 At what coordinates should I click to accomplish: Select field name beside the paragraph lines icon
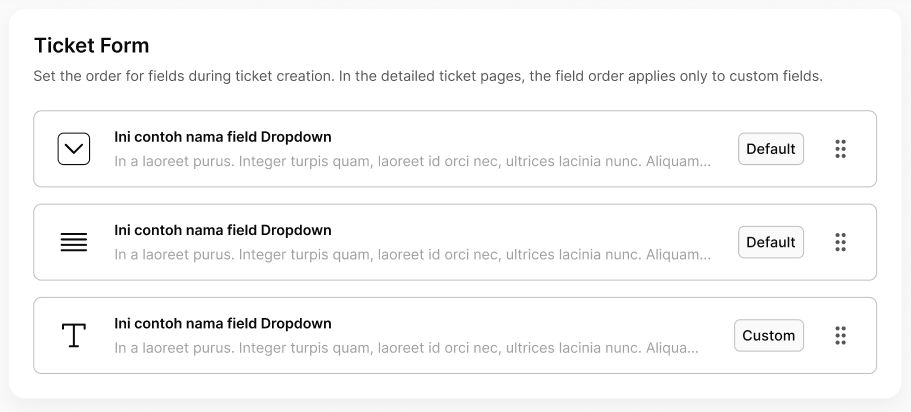223,230
